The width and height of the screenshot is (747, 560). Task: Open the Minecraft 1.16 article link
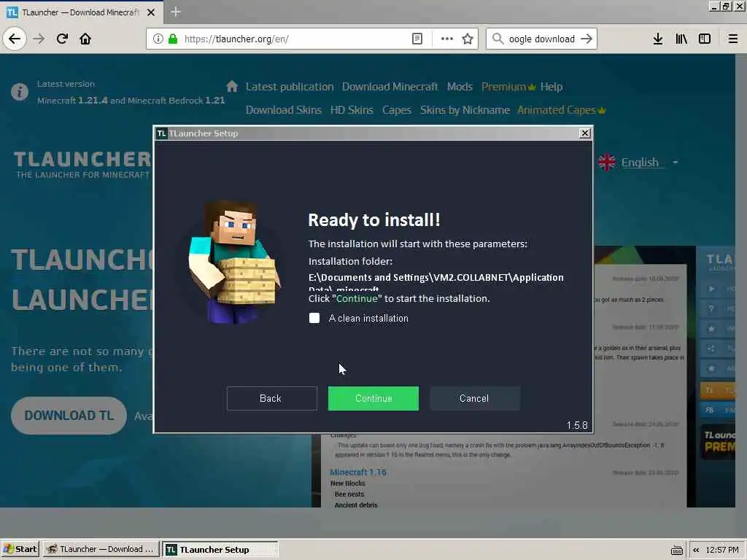357,472
